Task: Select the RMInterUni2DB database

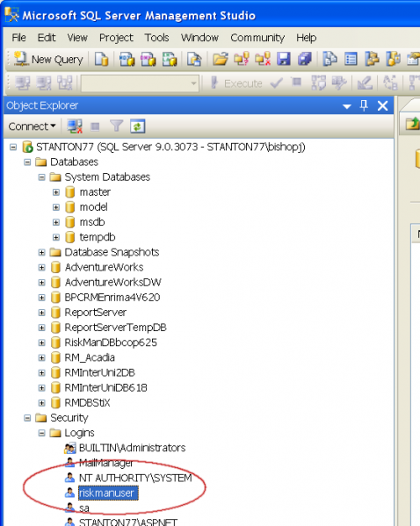Action: (x=99, y=372)
